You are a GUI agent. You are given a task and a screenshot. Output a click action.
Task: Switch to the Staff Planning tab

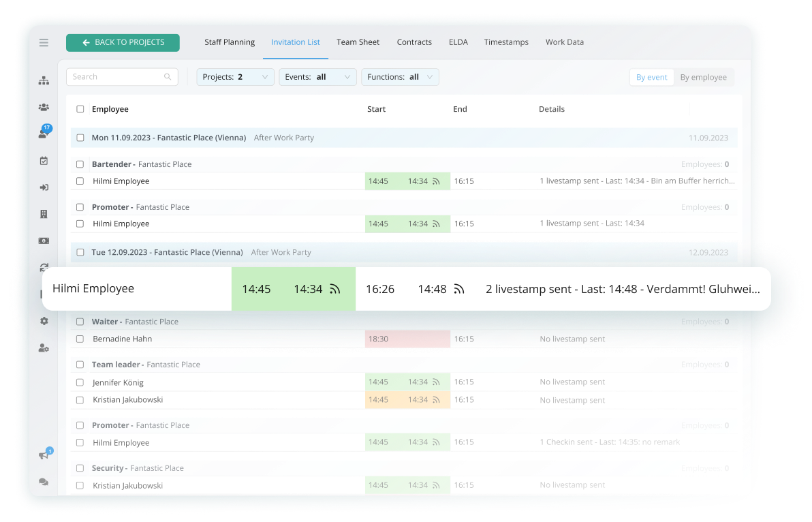pos(230,42)
